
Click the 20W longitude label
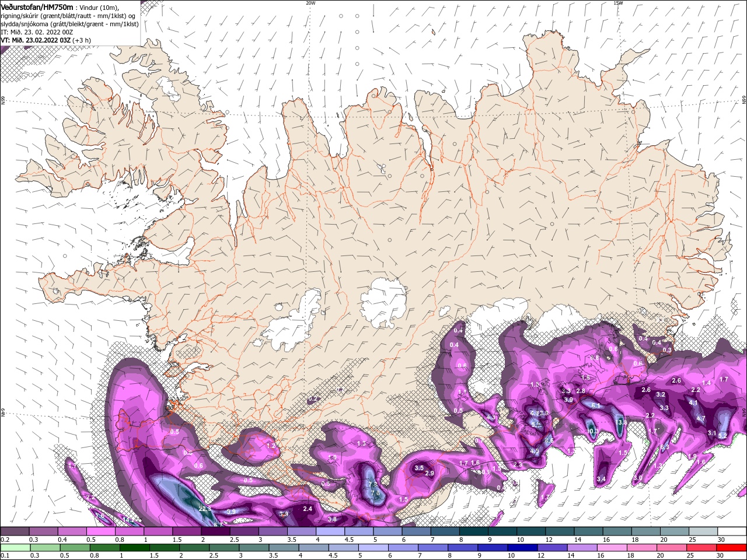tap(310, 3)
